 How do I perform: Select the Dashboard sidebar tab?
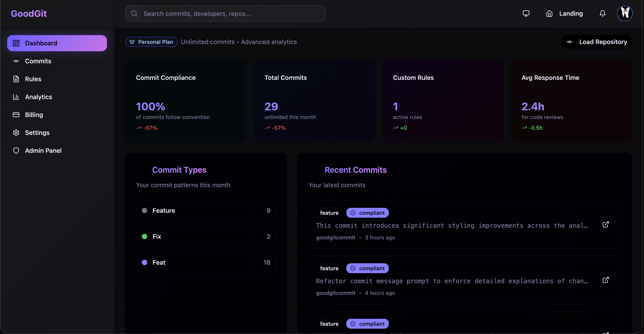[57, 43]
